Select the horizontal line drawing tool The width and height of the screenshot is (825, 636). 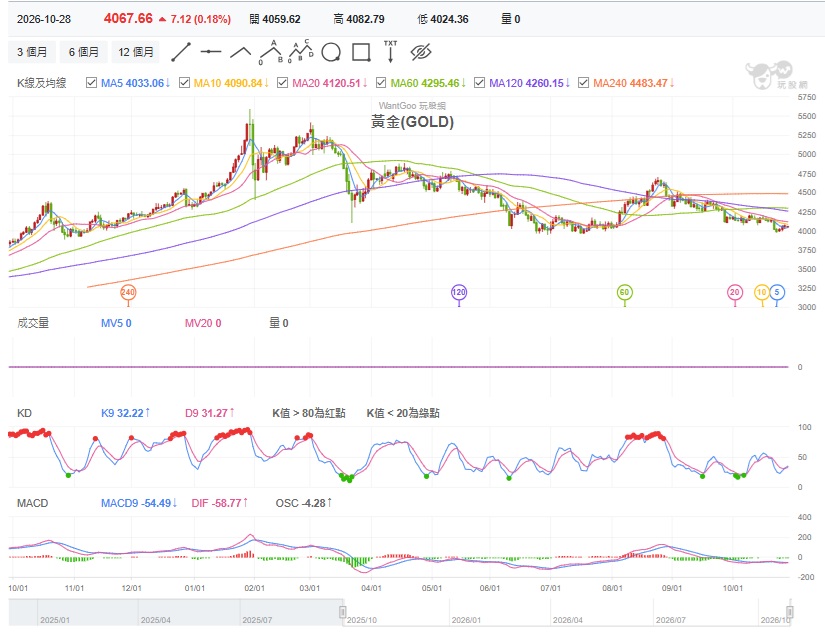click(210, 52)
